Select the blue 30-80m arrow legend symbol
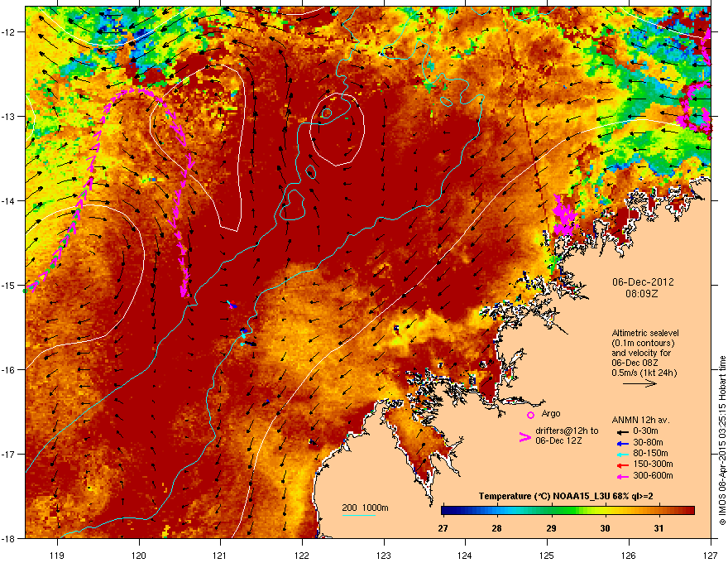This screenshot has width=728, height=563. click(622, 443)
